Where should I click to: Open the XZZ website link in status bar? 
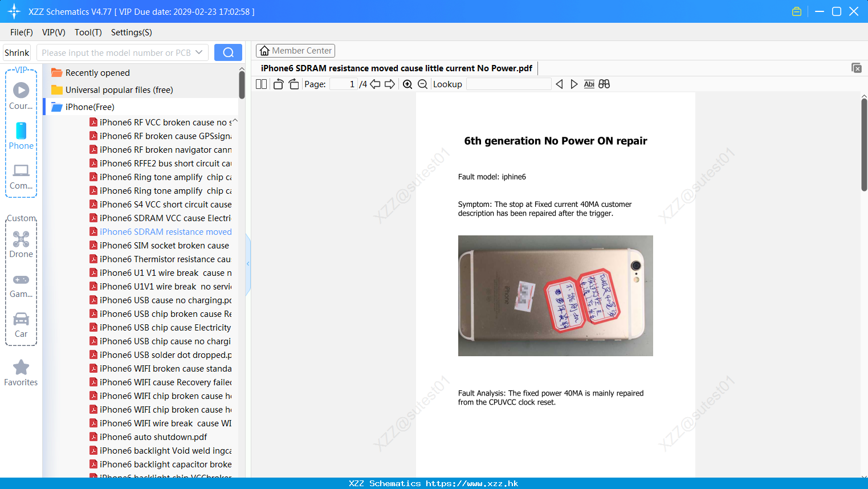(472, 483)
